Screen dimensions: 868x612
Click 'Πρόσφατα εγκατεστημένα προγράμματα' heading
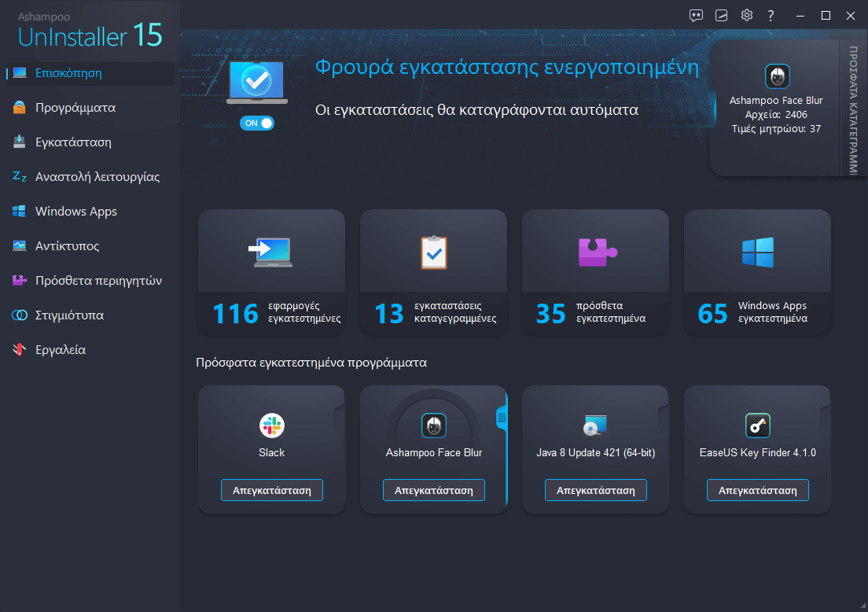click(311, 363)
